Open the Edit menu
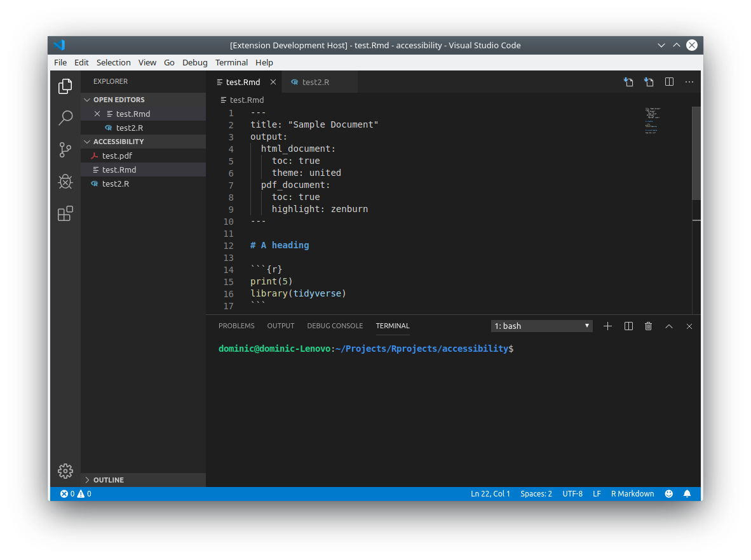The height and width of the screenshot is (560, 751). pyautogui.click(x=81, y=63)
